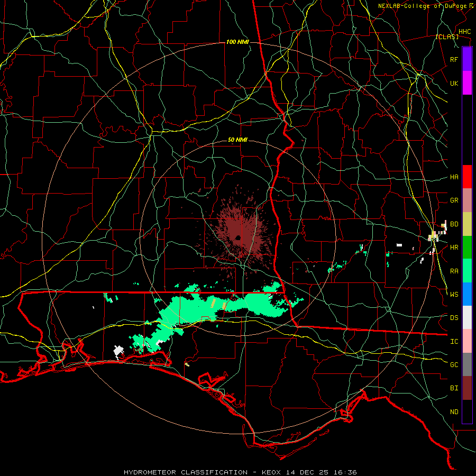Click the BI brown legend swatch
Viewport: 476px width, 476px height.
pyautogui.click(x=467, y=388)
